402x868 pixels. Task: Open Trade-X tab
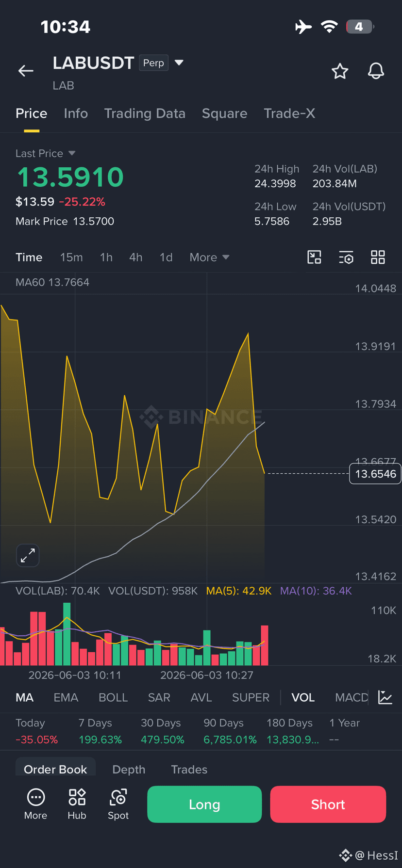[x=289, y=113]
